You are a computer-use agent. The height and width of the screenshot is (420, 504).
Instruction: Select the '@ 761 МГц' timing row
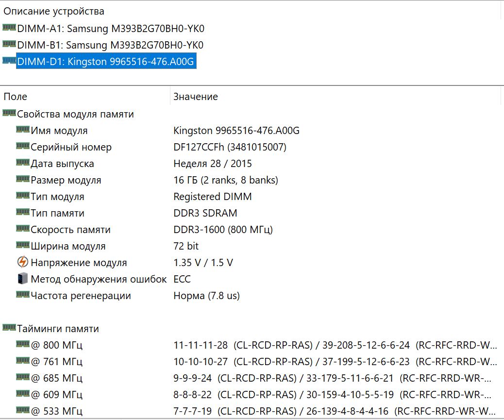[x=57, y=362]
